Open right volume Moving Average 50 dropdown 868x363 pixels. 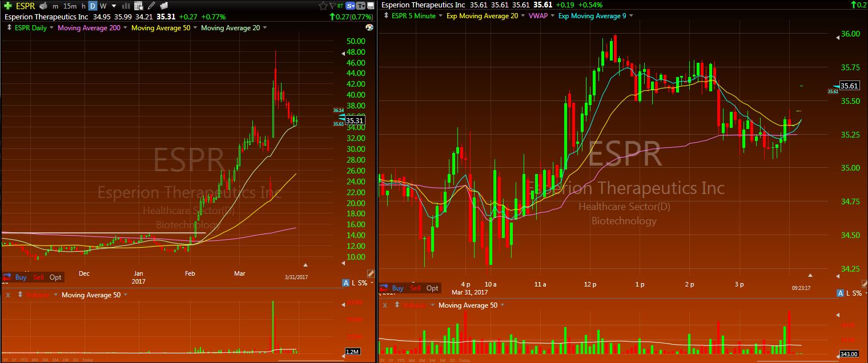click(502, 305)
